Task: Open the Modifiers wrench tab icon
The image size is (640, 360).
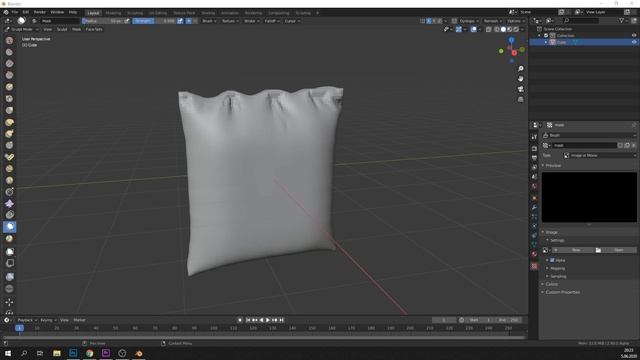Action: [x=534, y=207]
